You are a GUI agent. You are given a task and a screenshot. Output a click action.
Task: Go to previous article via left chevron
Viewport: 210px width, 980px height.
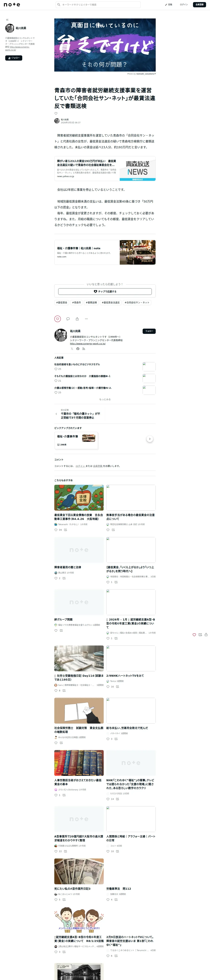click(56, 414)
